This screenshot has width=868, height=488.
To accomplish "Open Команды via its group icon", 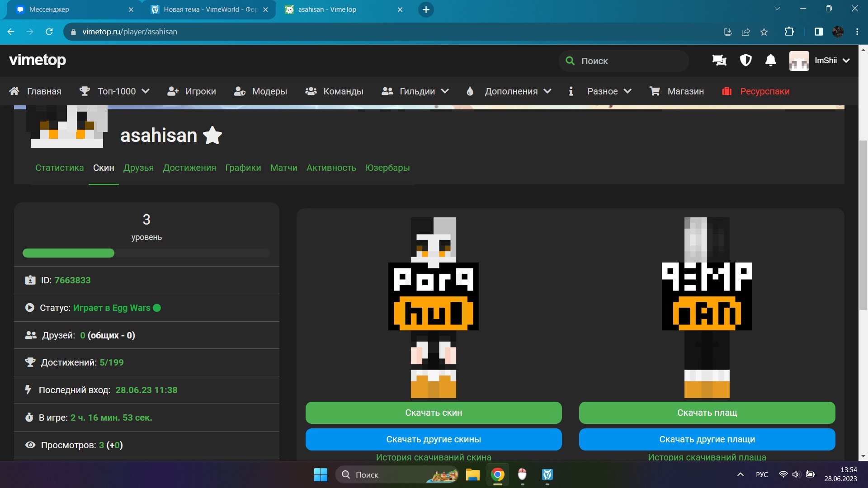I will tap(311, 91).
